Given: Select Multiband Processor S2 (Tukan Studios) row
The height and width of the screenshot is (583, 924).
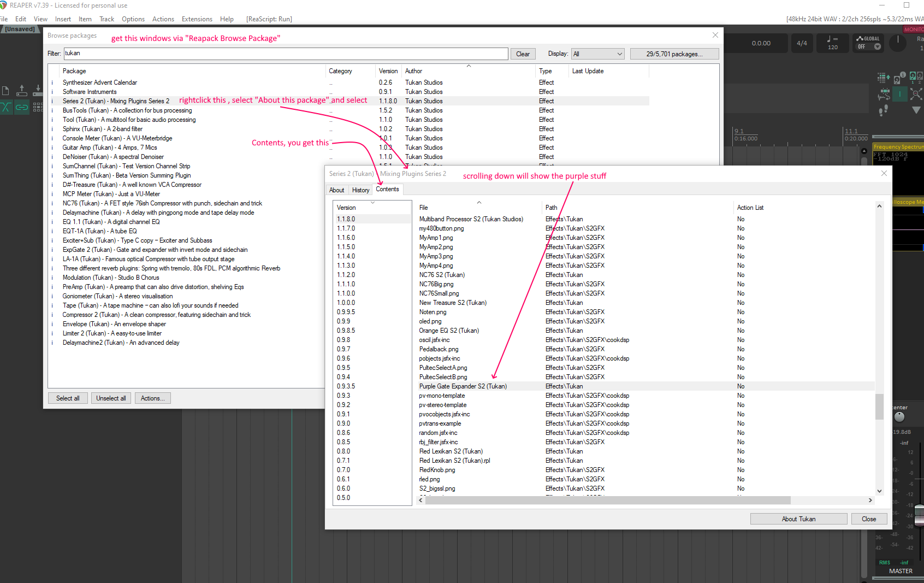Looking at the screenshot, I should coord(646,219).
